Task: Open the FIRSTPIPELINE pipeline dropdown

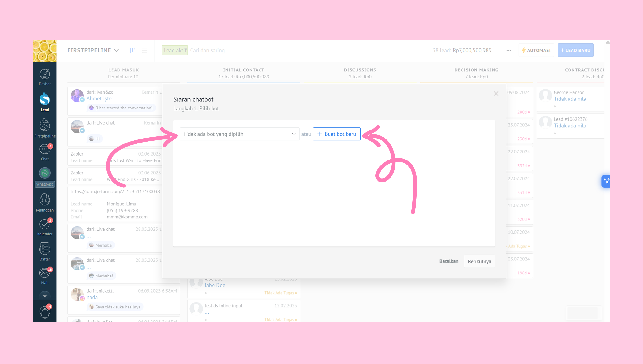Action: pyautogui.click(x=93, y=50)
